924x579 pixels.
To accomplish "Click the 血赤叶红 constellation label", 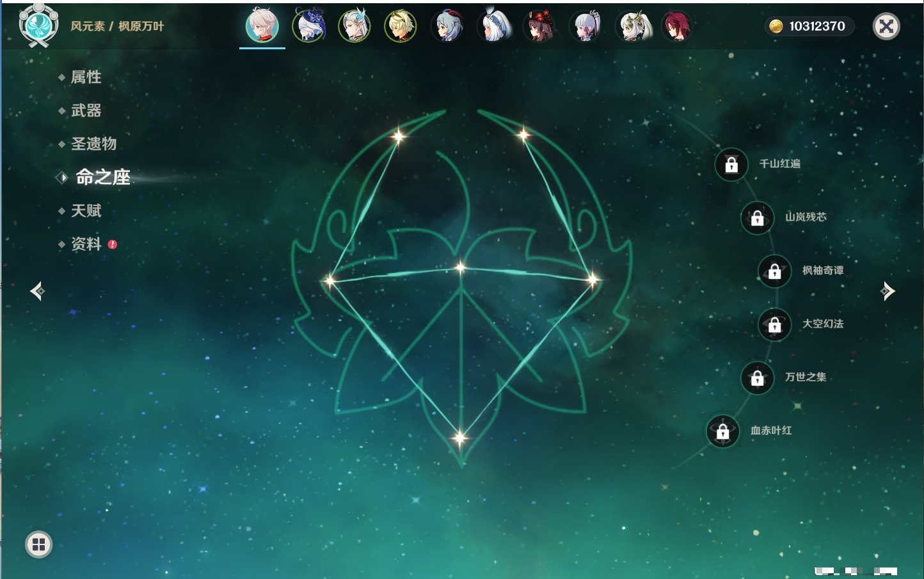I will tap(771, 431).
